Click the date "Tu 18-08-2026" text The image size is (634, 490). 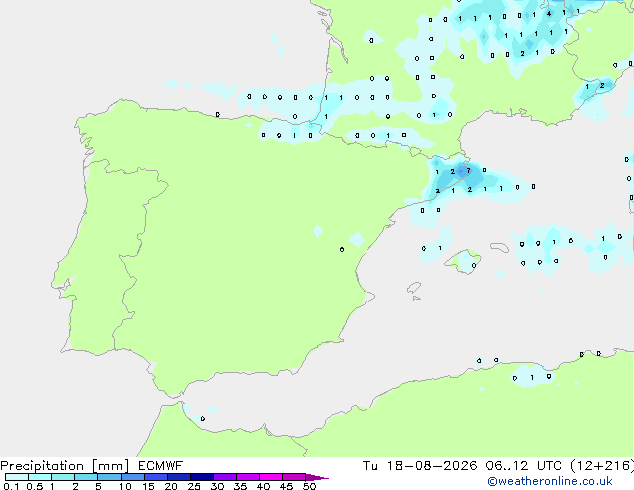click(x=420, y=466)
